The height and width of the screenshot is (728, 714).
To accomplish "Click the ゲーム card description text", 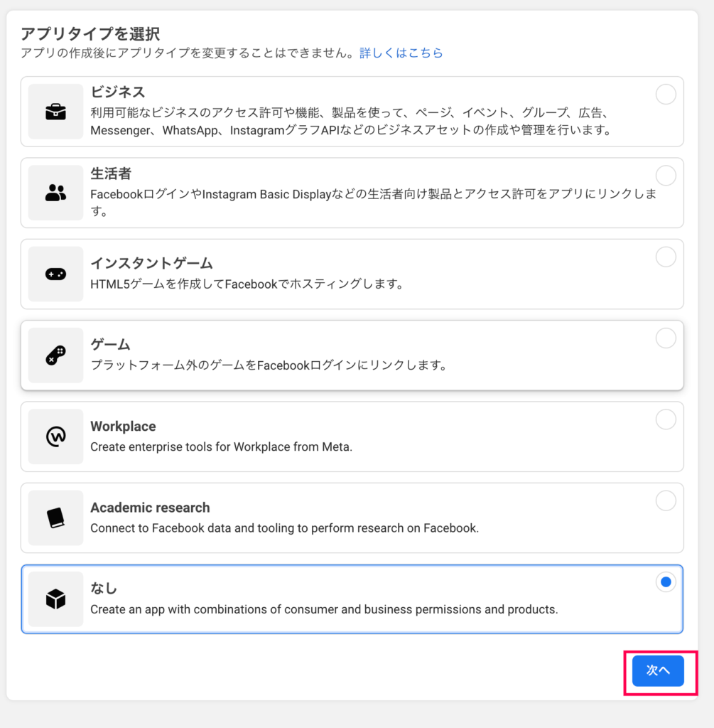I will (269, 365).
